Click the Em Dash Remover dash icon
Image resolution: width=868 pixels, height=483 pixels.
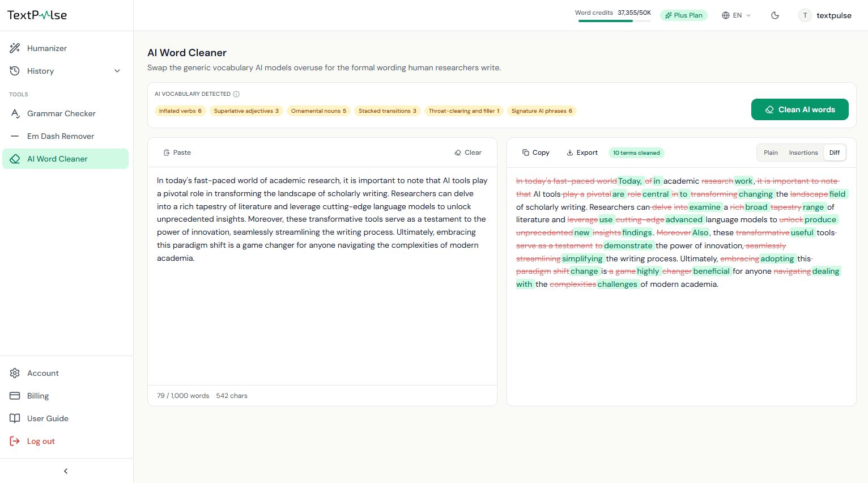click(15, 136)
